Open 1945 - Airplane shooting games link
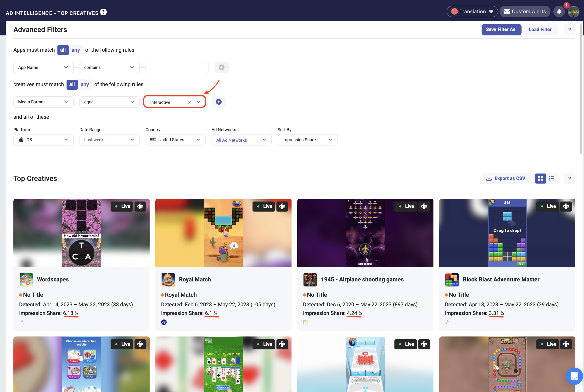 pos(362,280)
